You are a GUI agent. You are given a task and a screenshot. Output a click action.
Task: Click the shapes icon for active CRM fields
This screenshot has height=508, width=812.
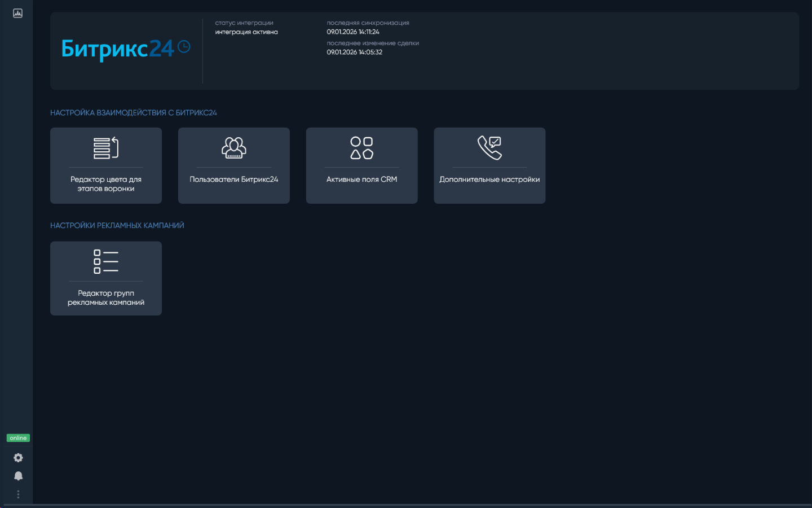click(361, 148)
